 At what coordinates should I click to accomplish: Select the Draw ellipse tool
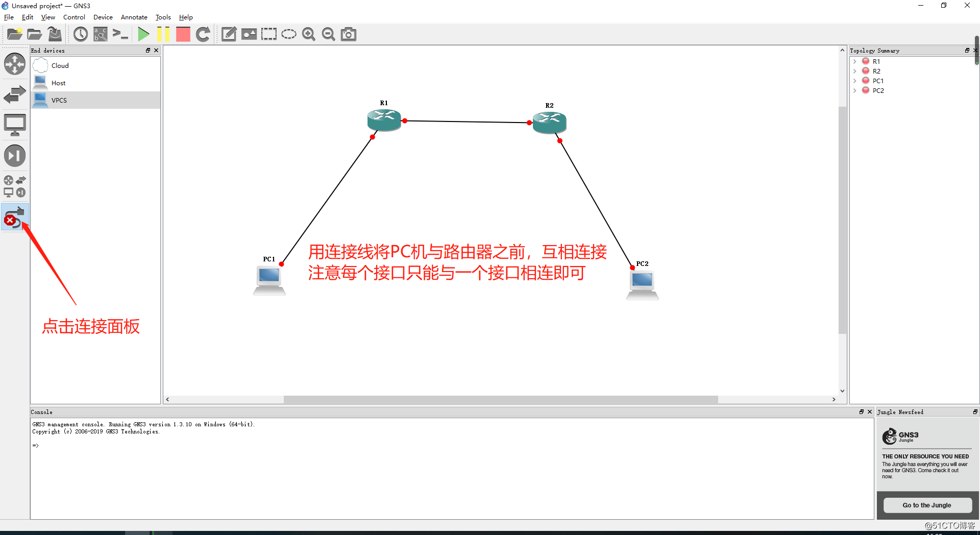pos(289,34)
